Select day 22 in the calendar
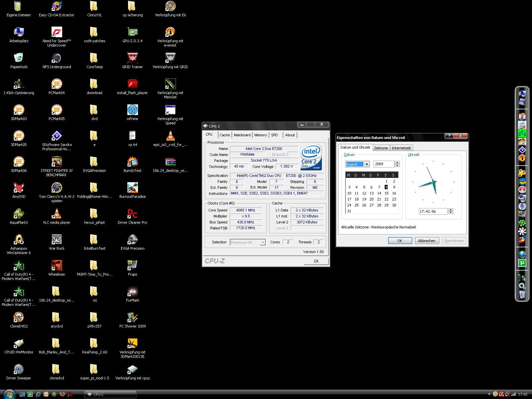 (x=386, y=199)
